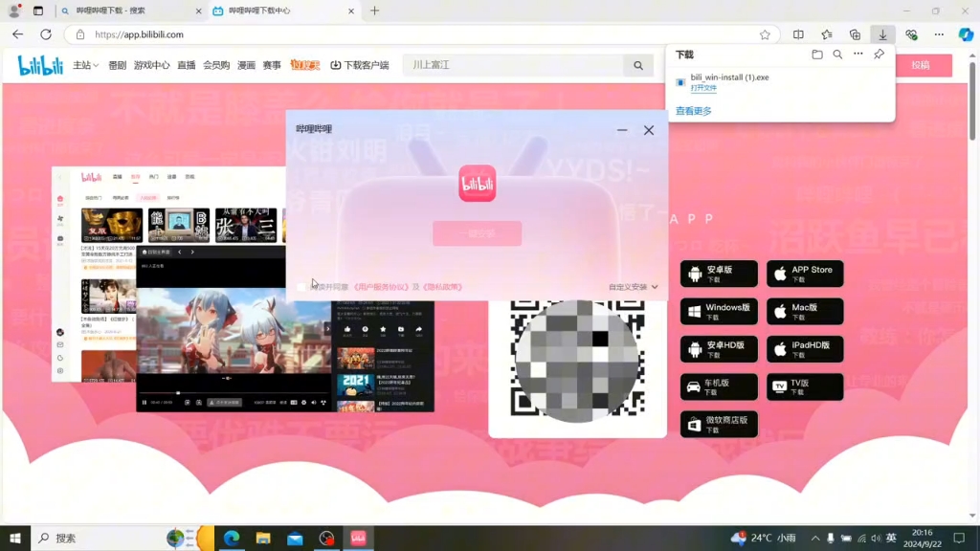
Task: Click 打开文件 under bili_win-install (1).exe
Action: [x=703, y=88]
